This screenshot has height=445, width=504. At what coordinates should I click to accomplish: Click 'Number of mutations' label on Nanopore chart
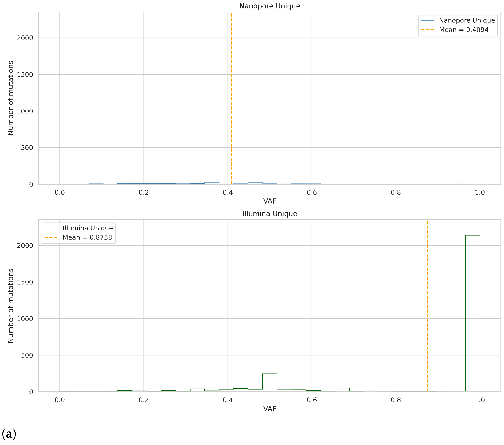coord(11,98)
